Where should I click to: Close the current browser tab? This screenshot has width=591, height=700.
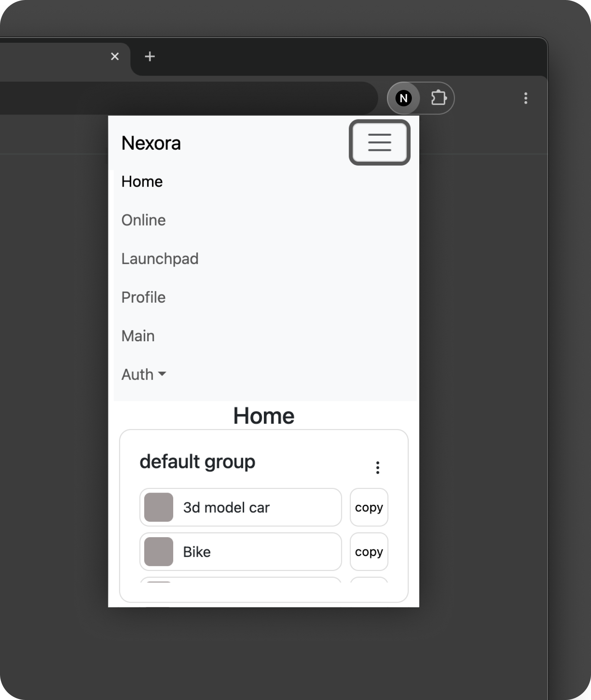click(x=115, y=57)
